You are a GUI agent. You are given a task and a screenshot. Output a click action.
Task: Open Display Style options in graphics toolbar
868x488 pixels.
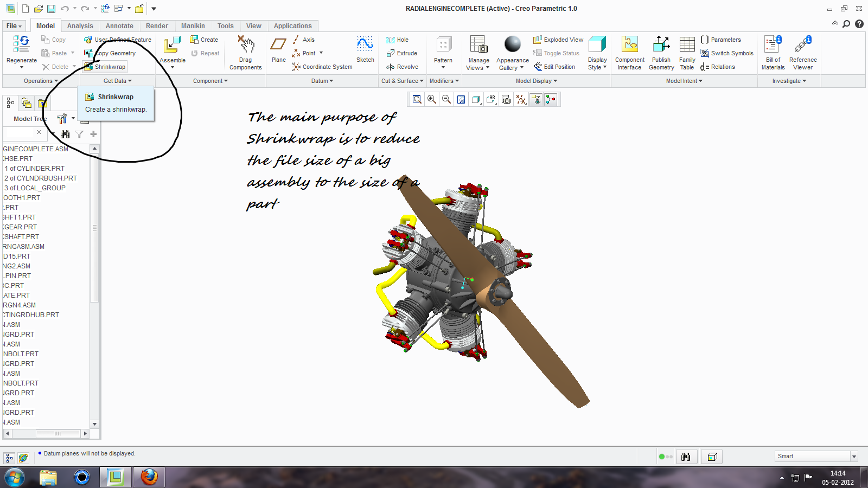tap(476, 99)
